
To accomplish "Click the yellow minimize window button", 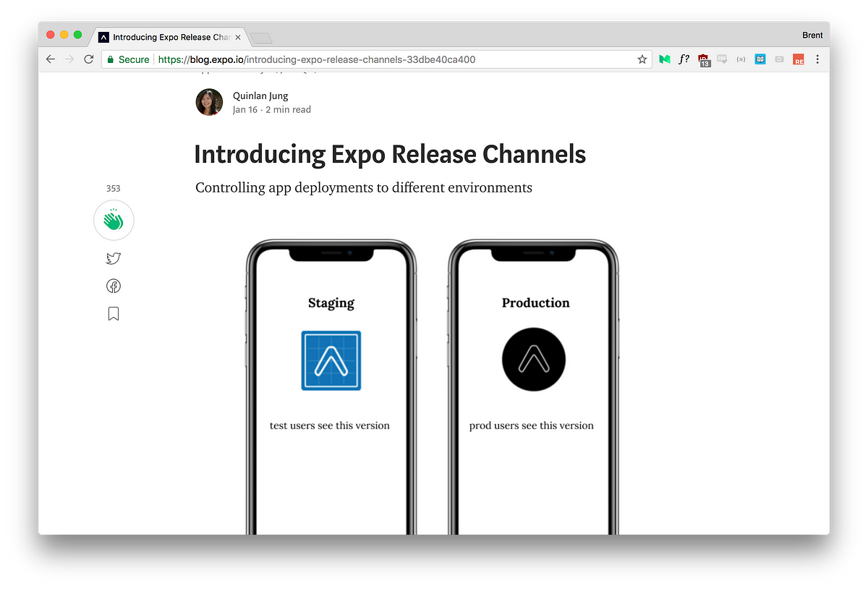I will [x=64, y=35].
